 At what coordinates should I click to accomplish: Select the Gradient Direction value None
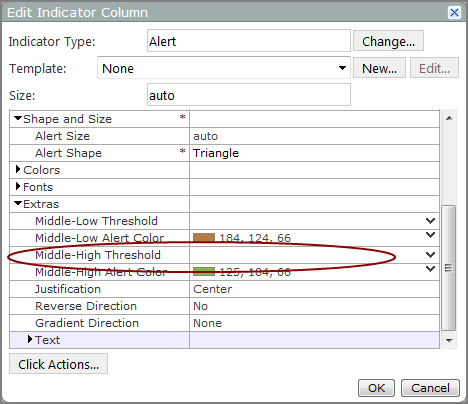click(x=207, y=323)
